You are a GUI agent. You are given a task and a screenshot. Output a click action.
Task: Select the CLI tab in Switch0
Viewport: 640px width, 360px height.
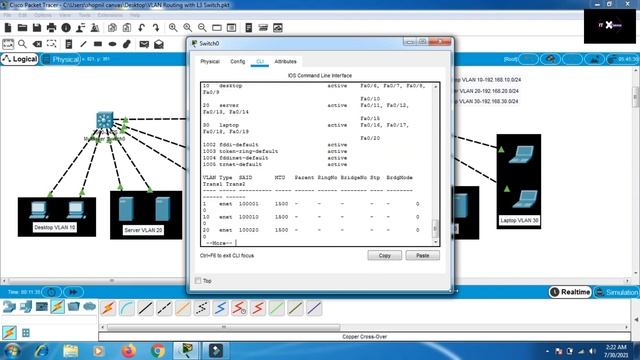[x=260, y=62]
